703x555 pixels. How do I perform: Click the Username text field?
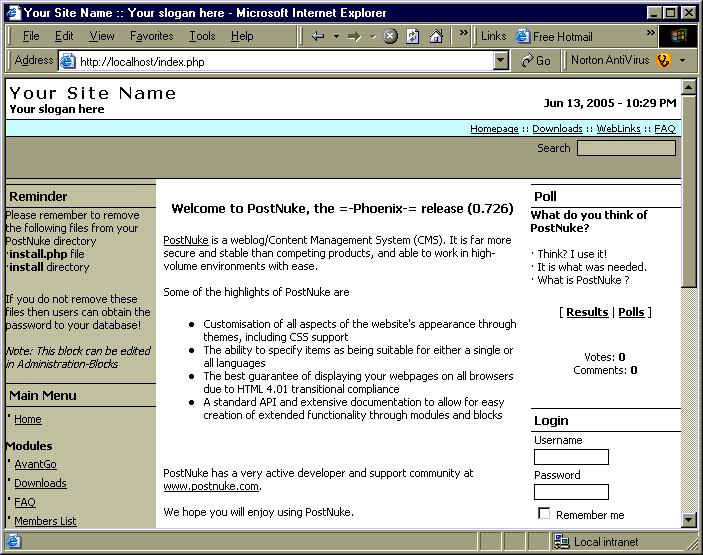pos(571,457)
